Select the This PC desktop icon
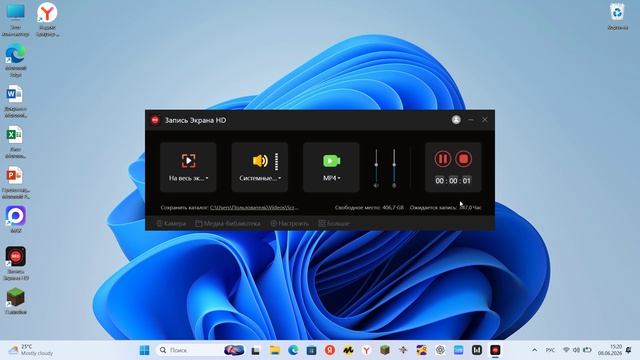640x360 pixels. point(16,20)
